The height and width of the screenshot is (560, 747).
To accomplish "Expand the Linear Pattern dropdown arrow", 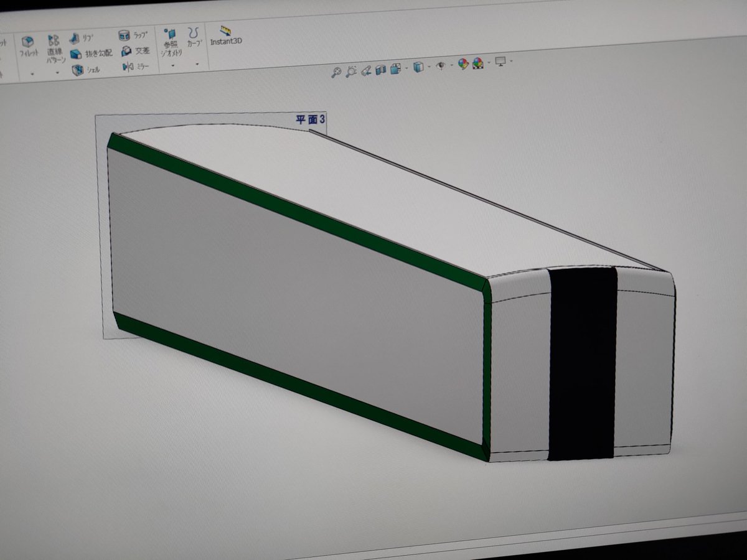I will click(x=57, y=72).
